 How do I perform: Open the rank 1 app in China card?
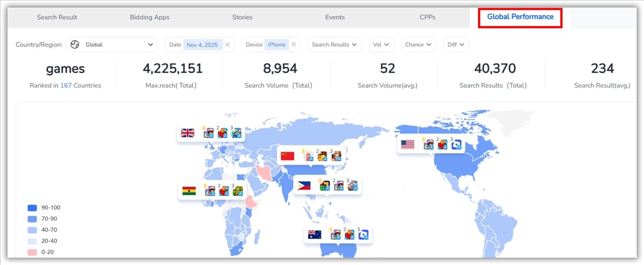click(308, 156)
